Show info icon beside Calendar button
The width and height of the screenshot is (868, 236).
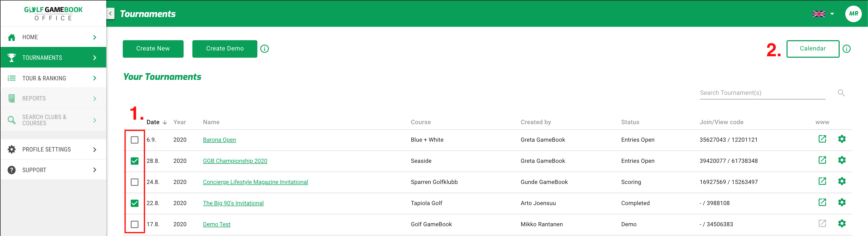(846, 49)
